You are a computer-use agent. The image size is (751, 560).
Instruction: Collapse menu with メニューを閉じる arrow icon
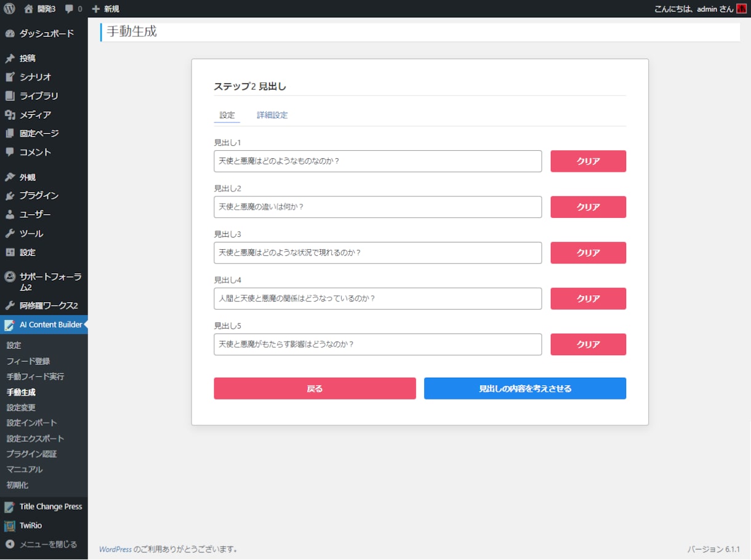tap(10, 545)
